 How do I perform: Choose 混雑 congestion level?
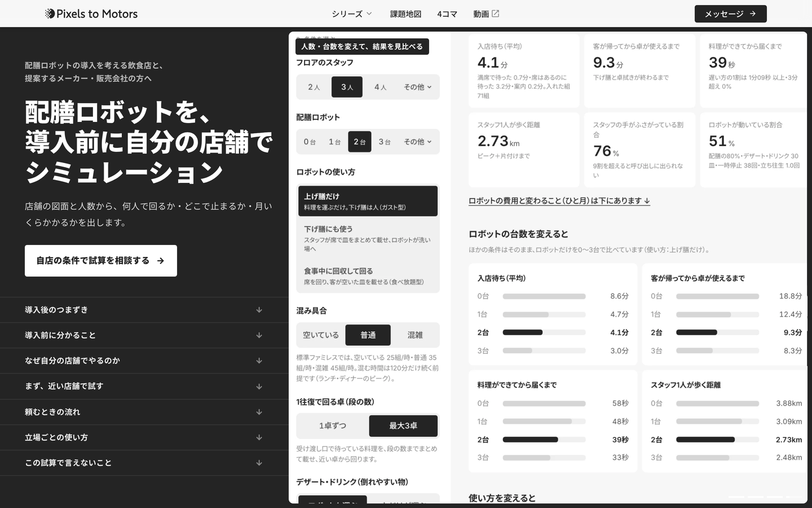(415, 335)
